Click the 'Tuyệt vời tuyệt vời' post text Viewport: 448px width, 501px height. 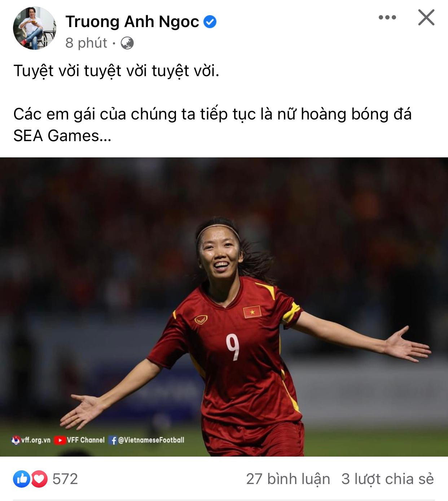point(116,71)
